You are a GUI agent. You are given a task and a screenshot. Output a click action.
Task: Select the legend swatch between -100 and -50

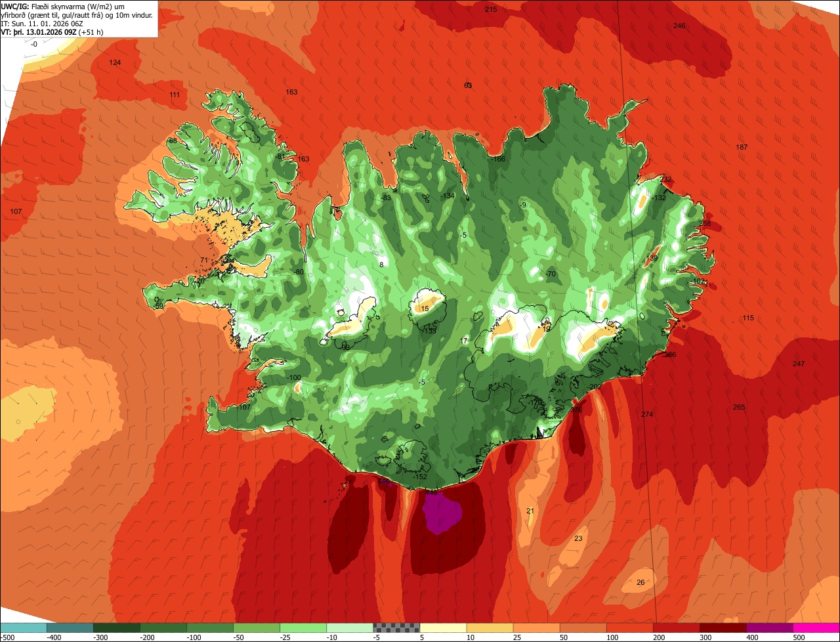point(210,628)
